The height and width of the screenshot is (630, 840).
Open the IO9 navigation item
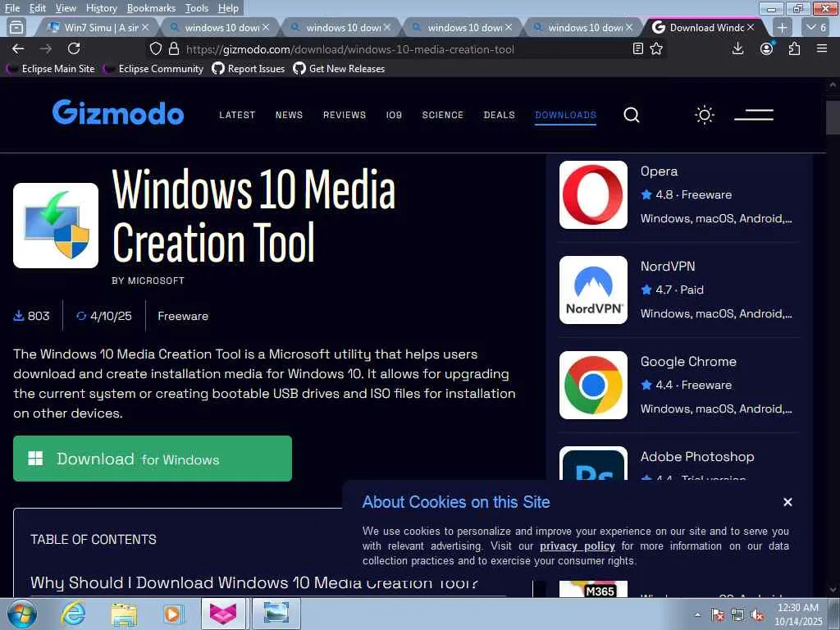point(394,115)
